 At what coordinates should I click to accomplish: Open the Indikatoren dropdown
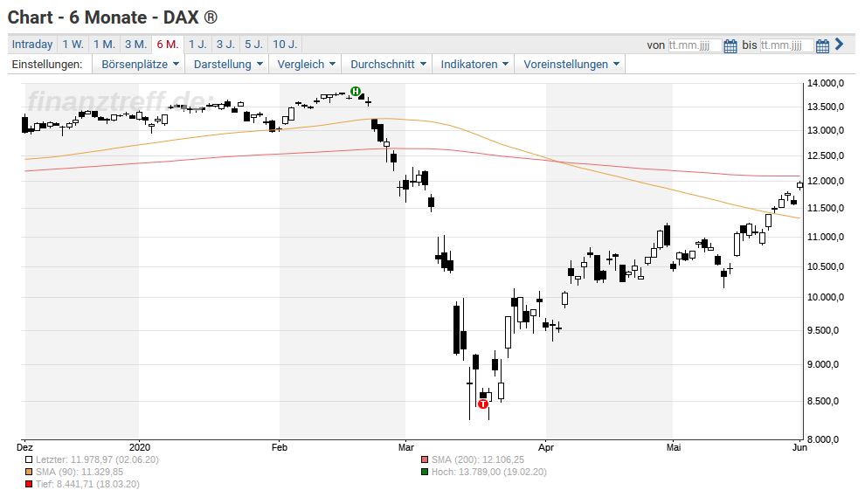tap(474, 64)
